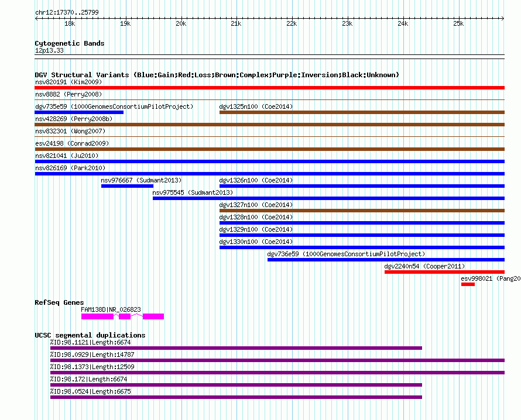
Task: Open the nsv821041 (Ju2010) label
Action: pos(67,156)
